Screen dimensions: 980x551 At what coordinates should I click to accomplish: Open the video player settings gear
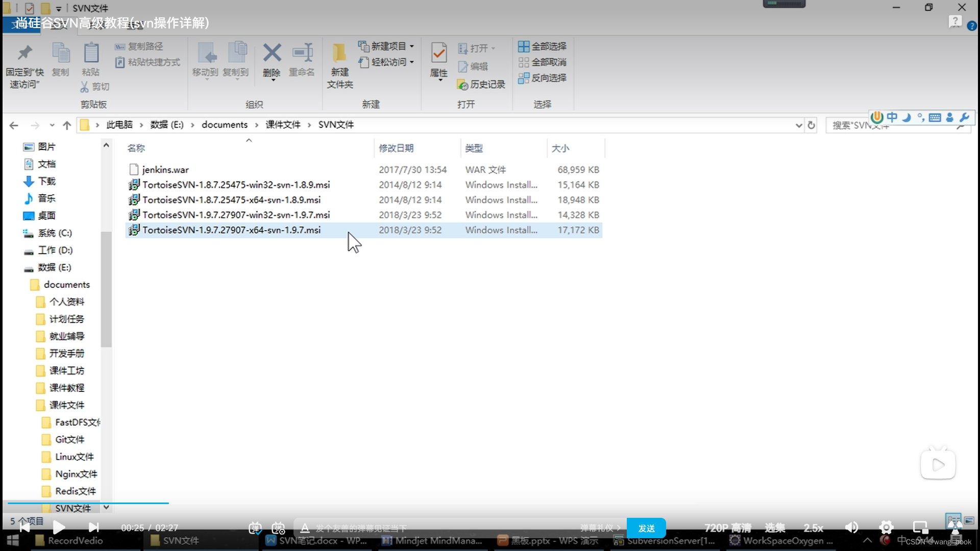pos(886,527)
